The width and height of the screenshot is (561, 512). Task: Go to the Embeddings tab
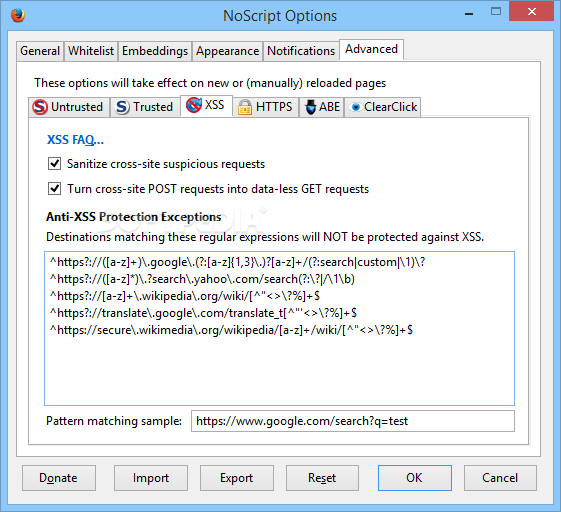155,51
